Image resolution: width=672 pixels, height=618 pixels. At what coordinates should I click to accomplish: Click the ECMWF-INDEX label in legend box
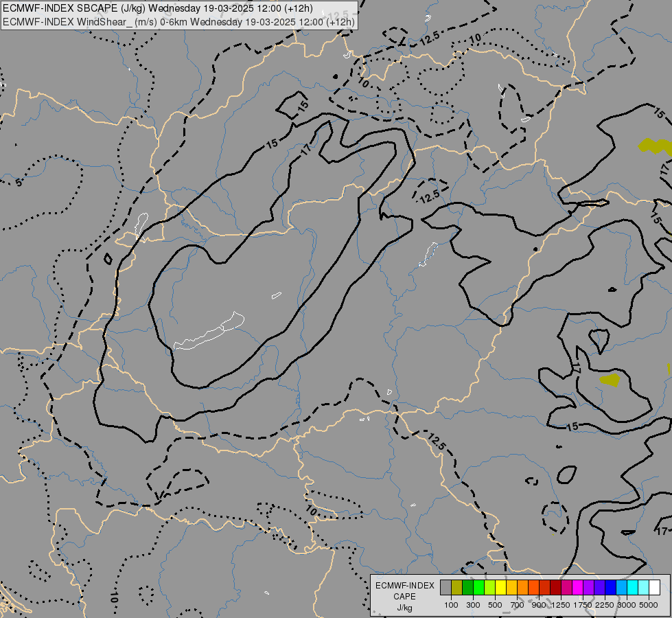click(x=405, y=586)
